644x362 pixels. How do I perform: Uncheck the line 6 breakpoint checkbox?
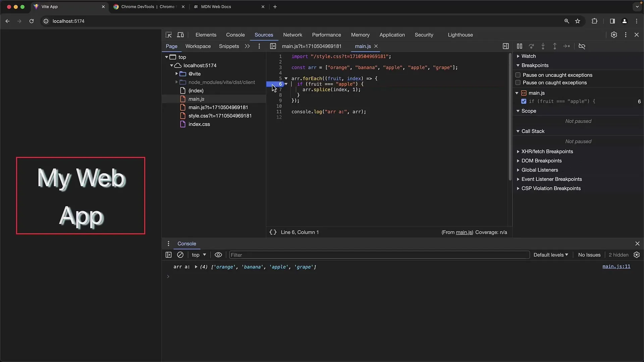click(524, 101)
